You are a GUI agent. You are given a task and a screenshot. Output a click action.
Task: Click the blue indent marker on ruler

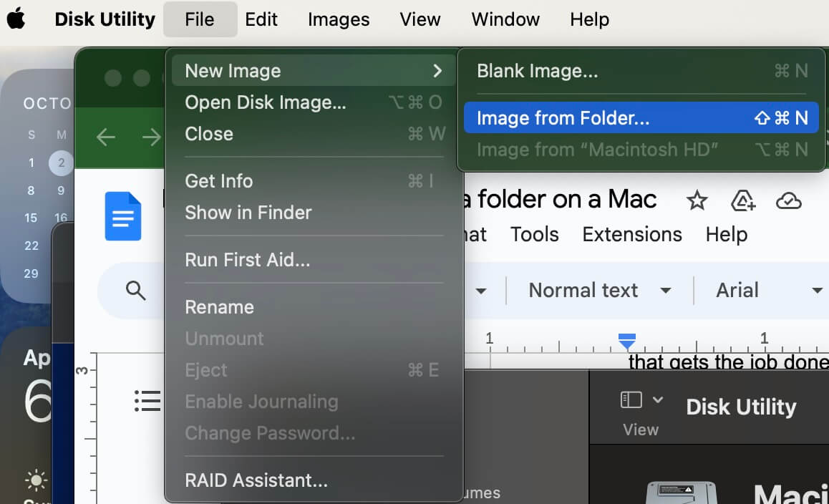(627, 341)
